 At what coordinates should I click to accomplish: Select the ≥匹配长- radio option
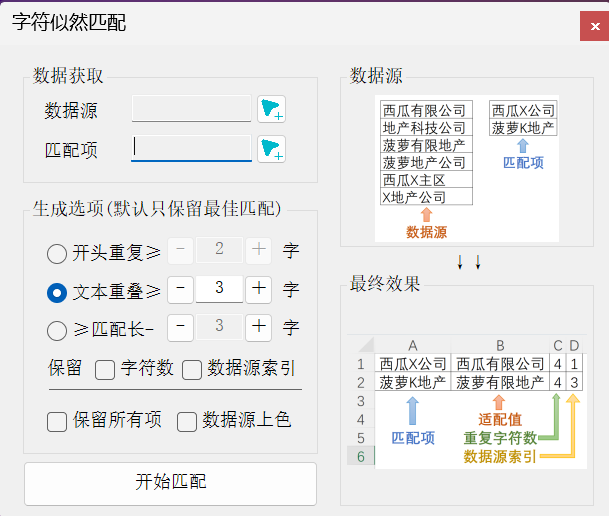pos(58,328)
